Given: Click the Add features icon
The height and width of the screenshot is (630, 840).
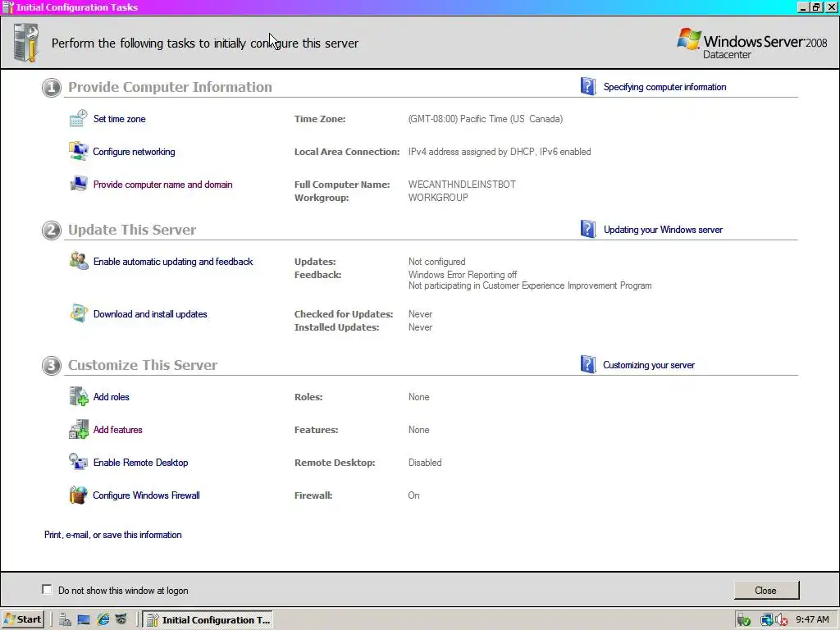Looking at the screenshot, I should coord(79,429).
